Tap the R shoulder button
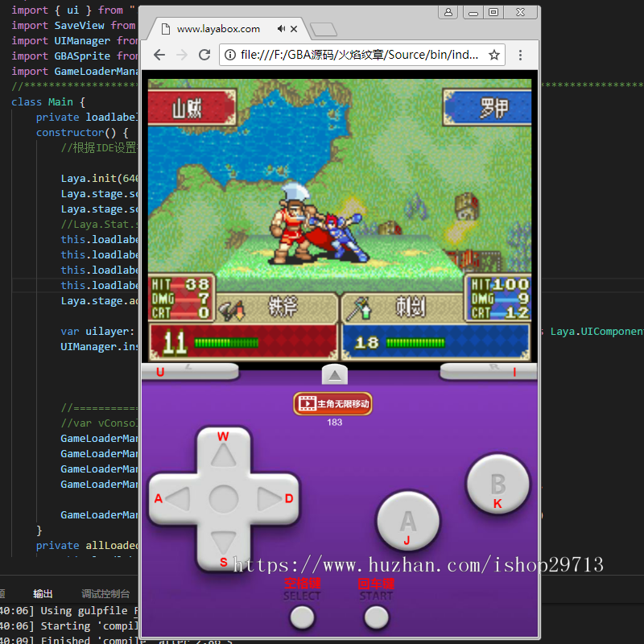 tap(489, 371)
